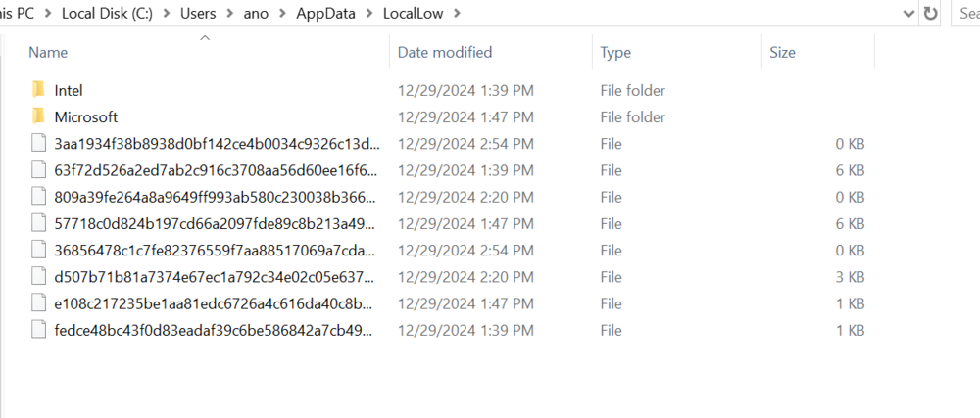Select file icon for 3aa1934f38b8938d0bf file
980x418 pixels.
[38, 144]
